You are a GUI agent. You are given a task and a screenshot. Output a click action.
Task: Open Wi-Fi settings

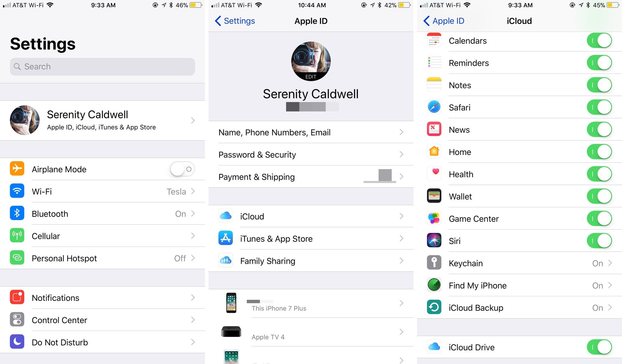click(x=102, y=191)
